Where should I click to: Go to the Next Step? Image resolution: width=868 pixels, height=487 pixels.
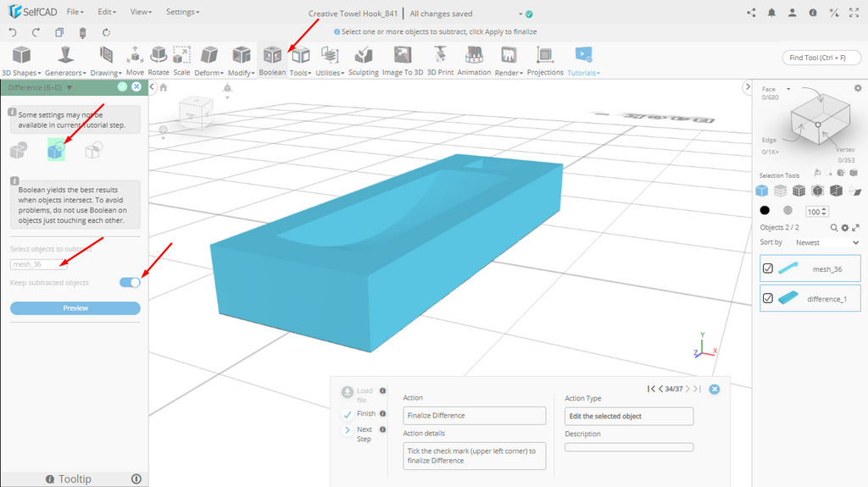tap(347, 430)
